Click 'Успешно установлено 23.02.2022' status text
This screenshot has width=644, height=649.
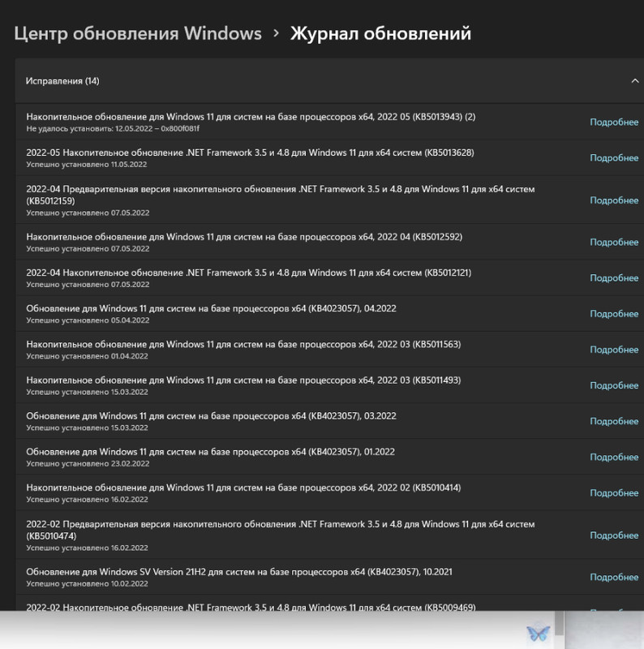click(x=88, y=464)
